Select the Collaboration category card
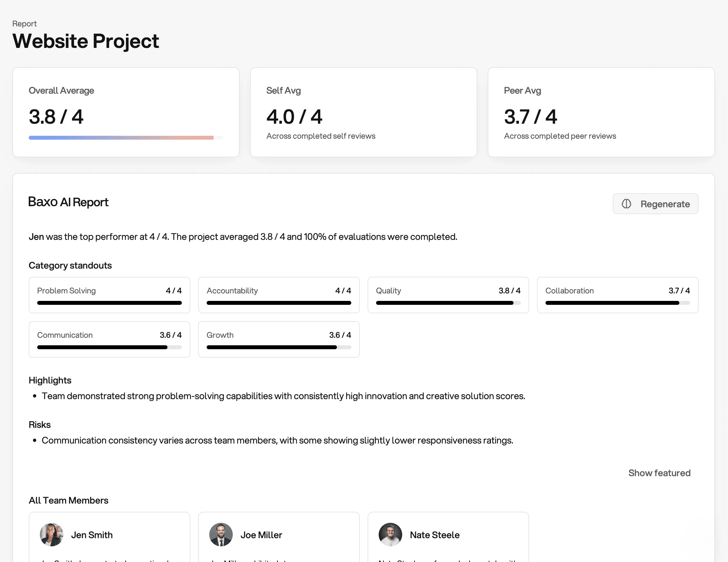The image size is (728, 562). pyautogui.click(x=617, y=295)
